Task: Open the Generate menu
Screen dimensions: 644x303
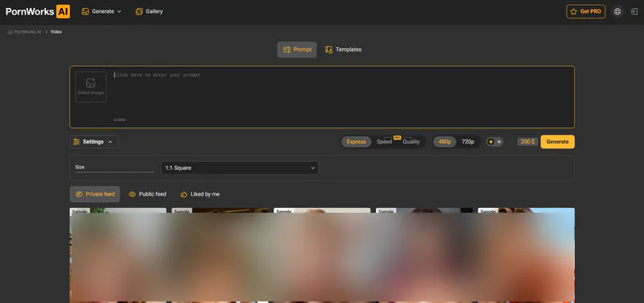Action: [101, 11]
